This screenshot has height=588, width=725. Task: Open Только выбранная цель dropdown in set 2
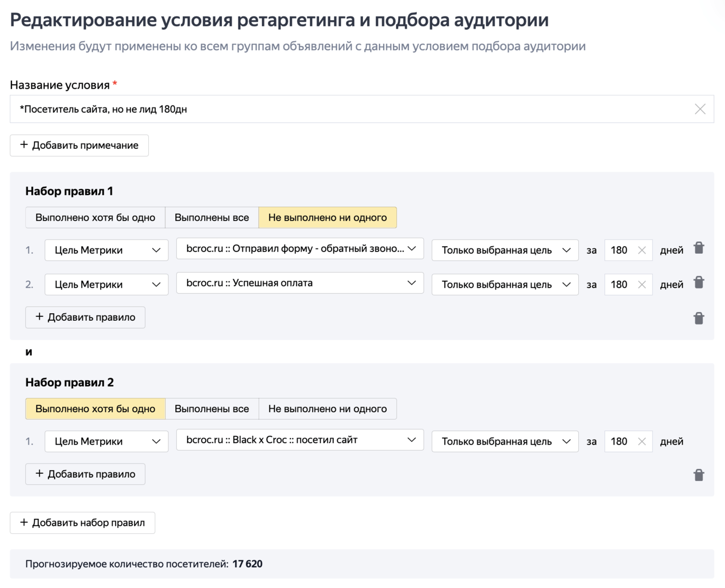505,441
